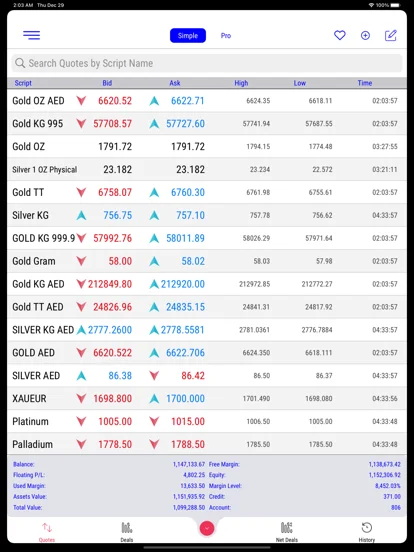Screen dimensions: 414x552
Task: Open the edit pencil icon
Action: click(x=391, y=35)
